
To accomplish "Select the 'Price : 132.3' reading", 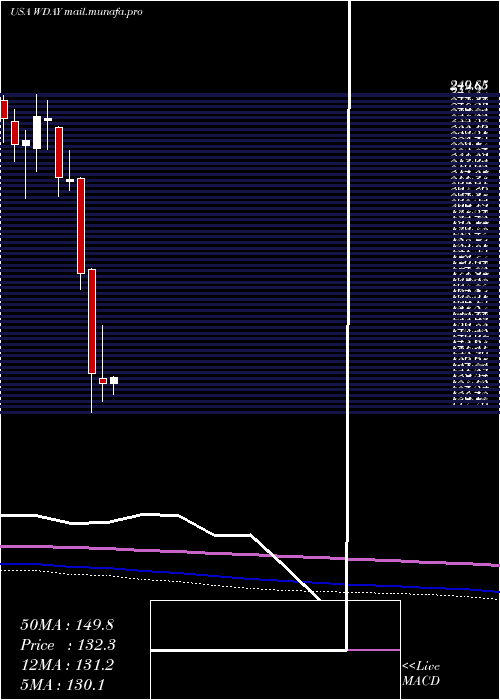I will coord(68,645).
